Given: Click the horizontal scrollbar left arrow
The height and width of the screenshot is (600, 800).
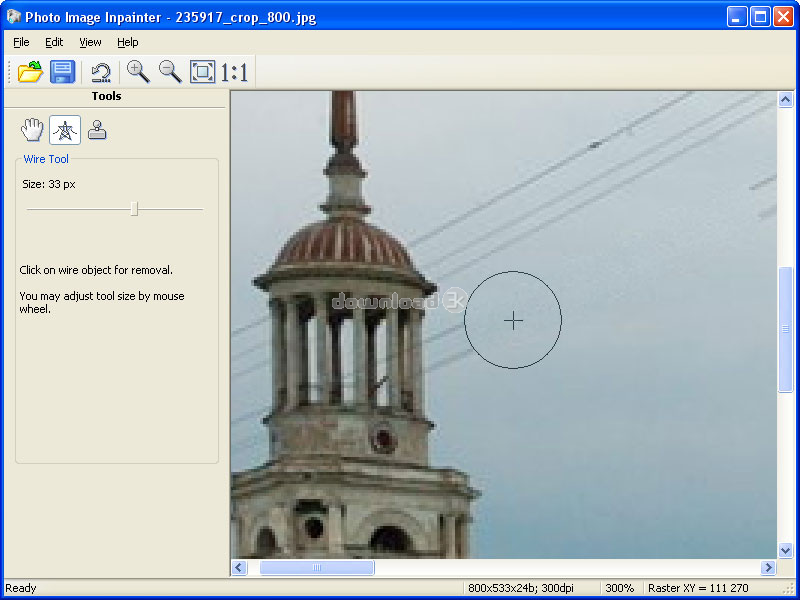Looking at the screenshot, I should coord(240,568).
